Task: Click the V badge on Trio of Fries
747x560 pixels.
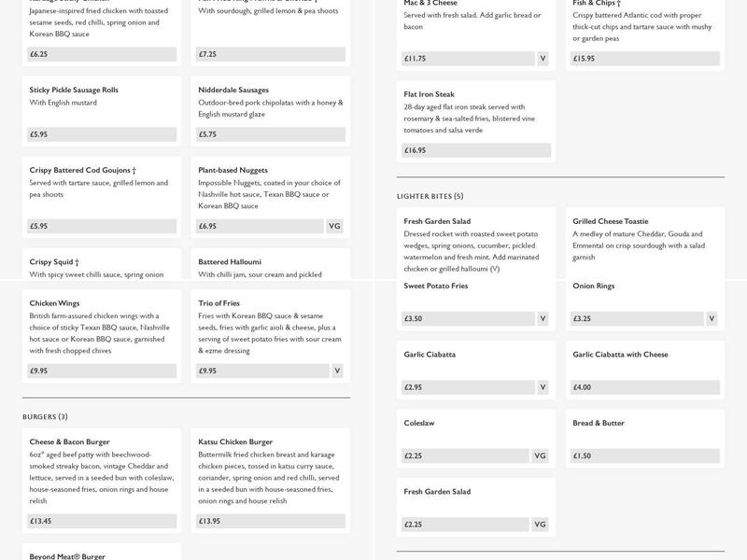Action: click(337, 371)
